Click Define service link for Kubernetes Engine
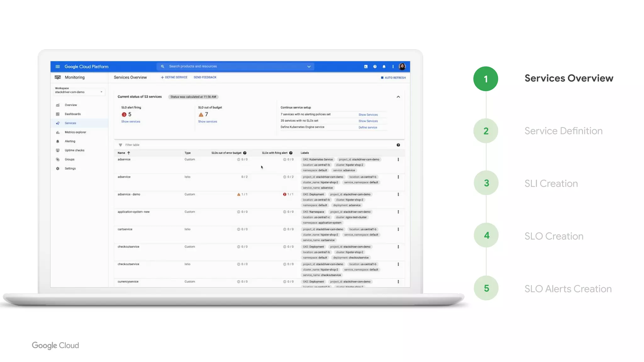This screenshot has width=644, height=362. click(x=368, y=127)
